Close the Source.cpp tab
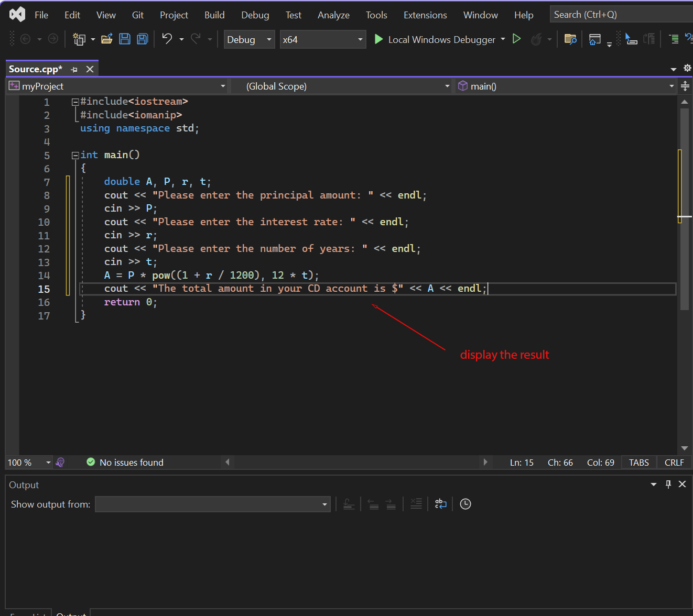The height and width of the screenshot is (616, 693). point(90,69)
